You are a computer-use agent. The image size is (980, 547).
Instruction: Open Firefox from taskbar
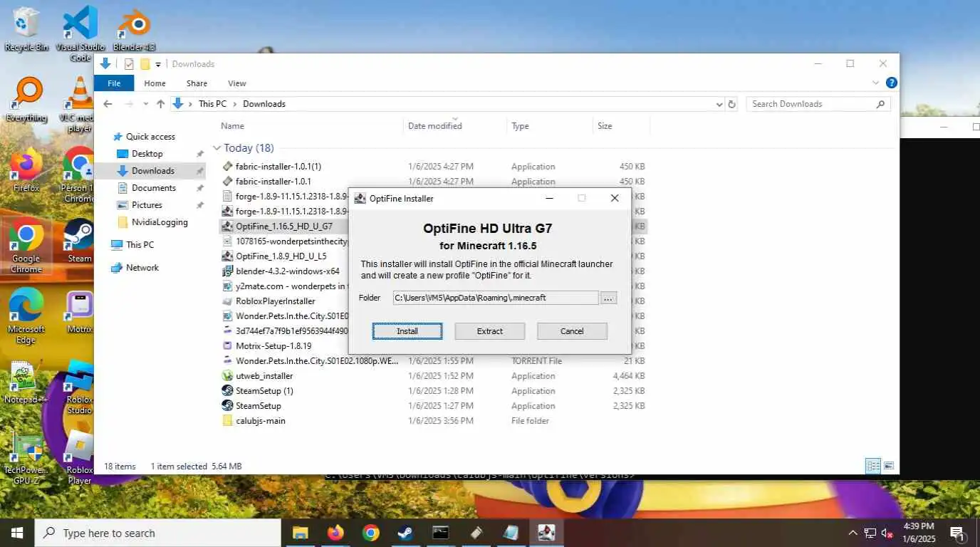[x=335, y=533]
